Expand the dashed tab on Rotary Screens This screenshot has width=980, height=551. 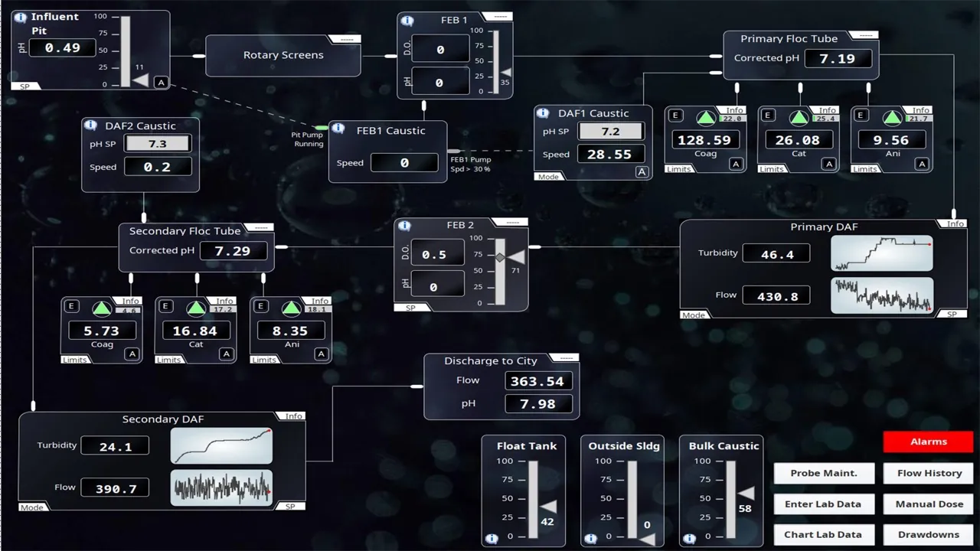pos(345,38)
